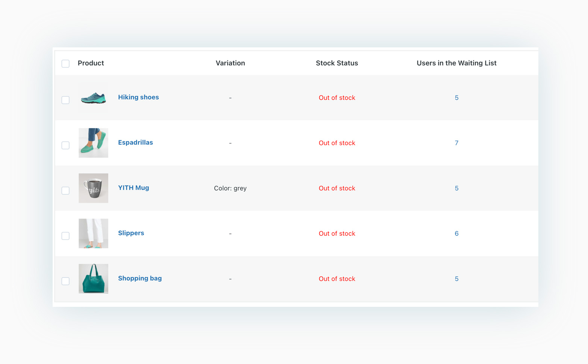Viewport: 588px width, 364px height.
Task: Click the Shopping bag thumbnail
Action: pyautogui.click(x=93, y=279)
